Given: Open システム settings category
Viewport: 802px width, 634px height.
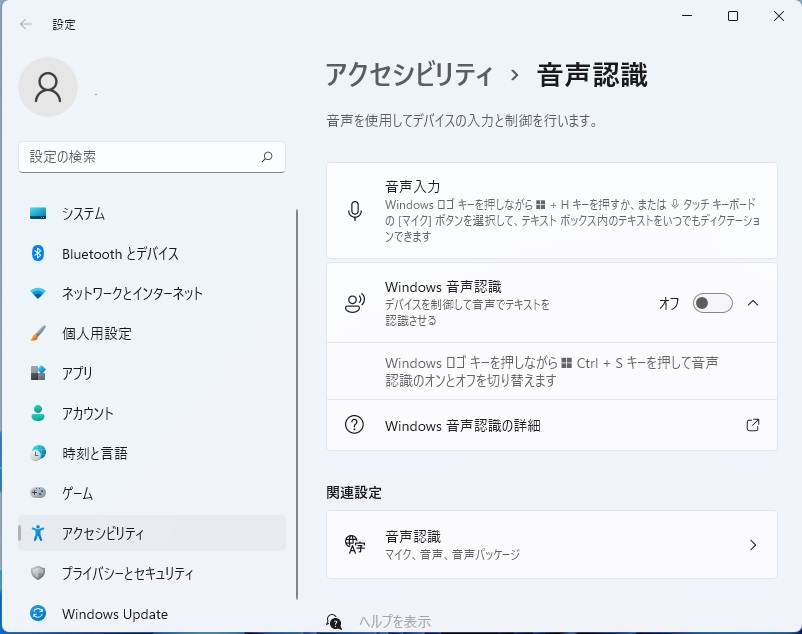Looking at the screenshot, I should [x=152, y=213].
